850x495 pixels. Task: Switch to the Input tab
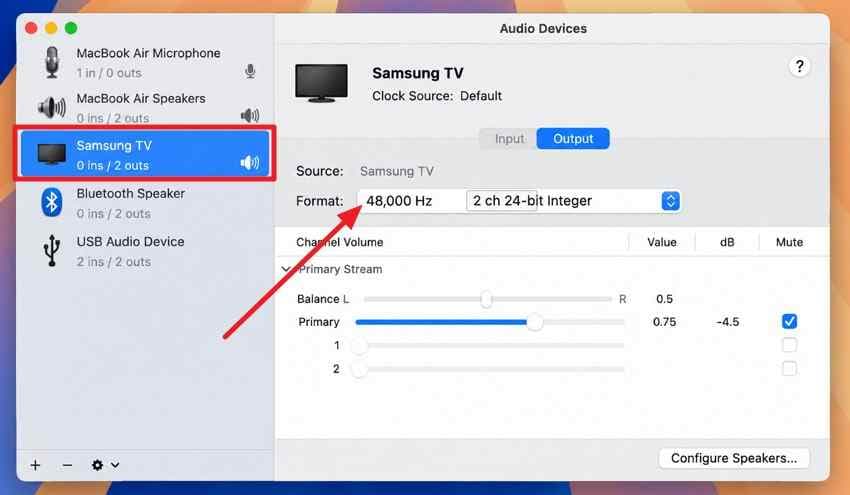coord(509,139)
